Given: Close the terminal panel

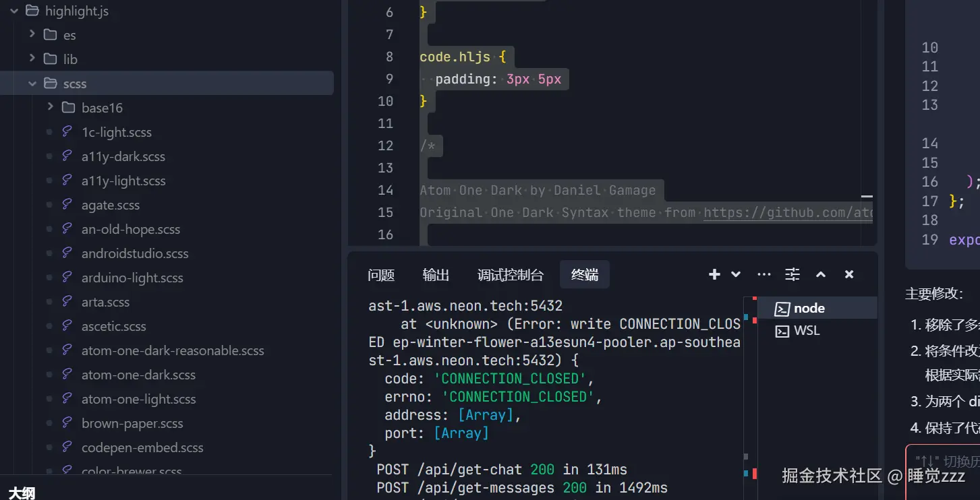Looking at the screenshot, I should 849,274.
